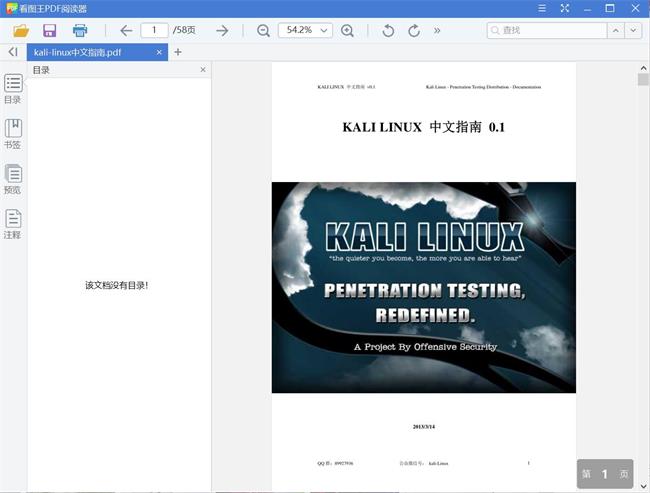The width and height of the screenshot is (650, 493).
Task: Find next search result with down arrow
Action: (633, 30)
